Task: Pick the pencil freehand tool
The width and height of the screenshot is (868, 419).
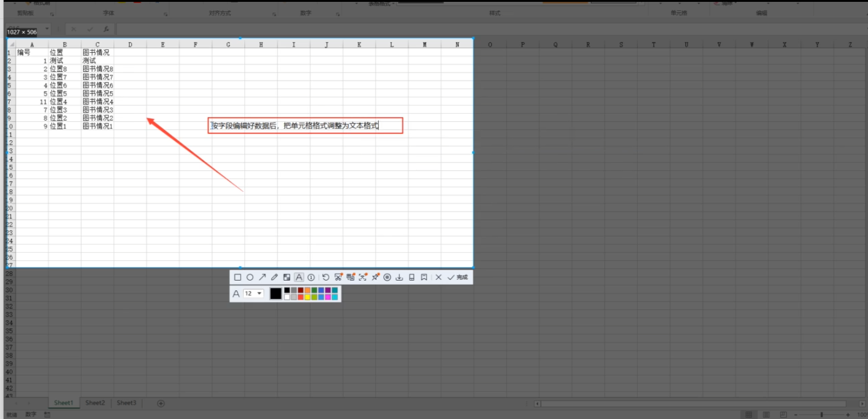Action: [275, 277]
